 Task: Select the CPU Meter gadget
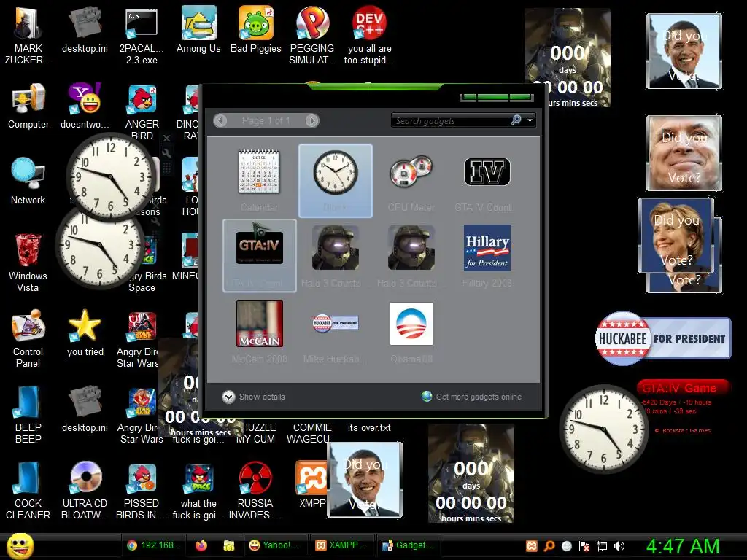tap(411, 180)
